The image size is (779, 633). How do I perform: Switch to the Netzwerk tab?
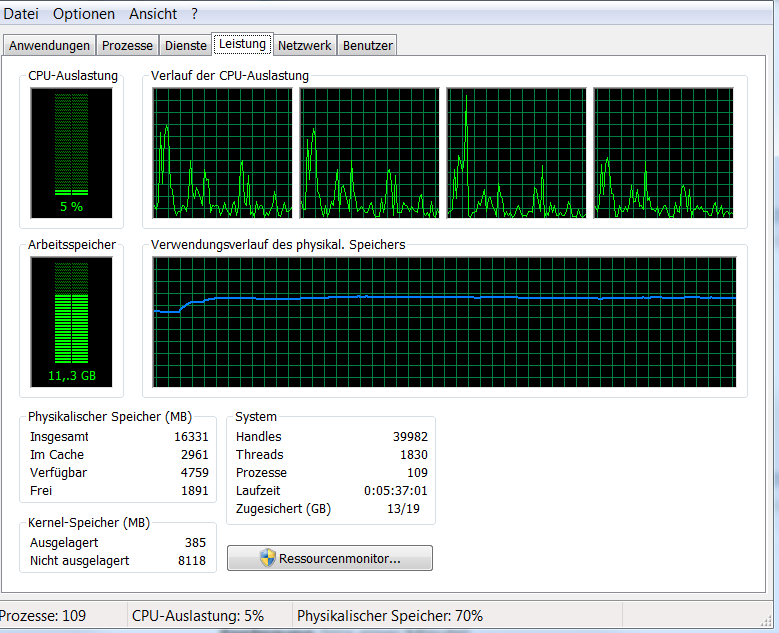(305, 46)
